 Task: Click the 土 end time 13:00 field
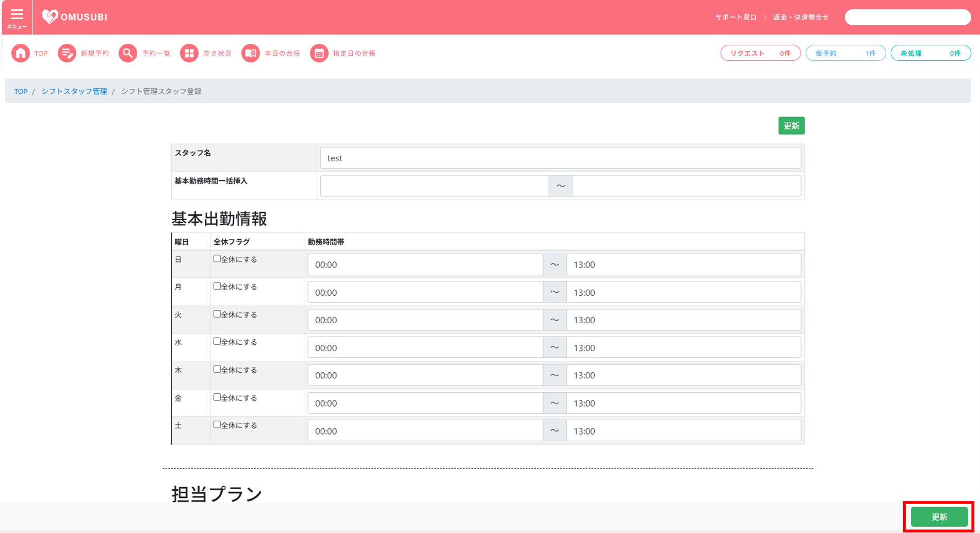tap(683, 430)
